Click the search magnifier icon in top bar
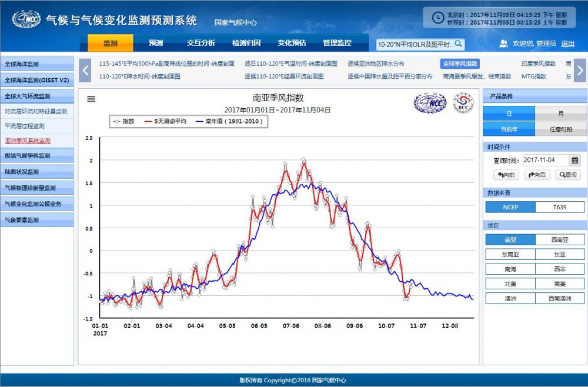Viewport: 588px width, 387px height. coord(459,44)
